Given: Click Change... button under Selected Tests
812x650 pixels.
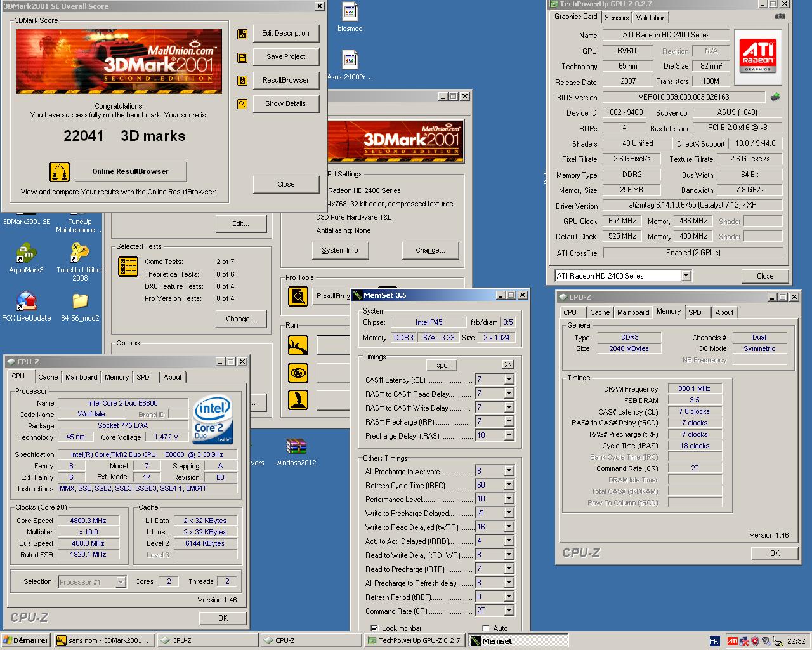Looking at the screenshot, I should coord(240,319).
